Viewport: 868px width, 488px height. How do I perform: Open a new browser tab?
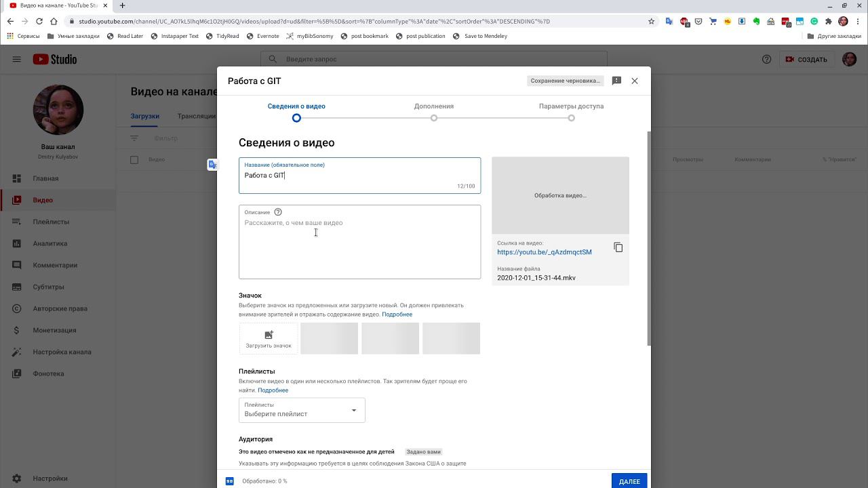pyautogui.click(x=122, y=5)
